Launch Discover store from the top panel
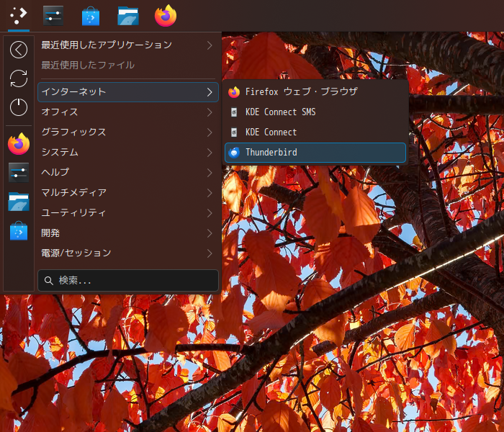504x432 pixels. point(91,16)
